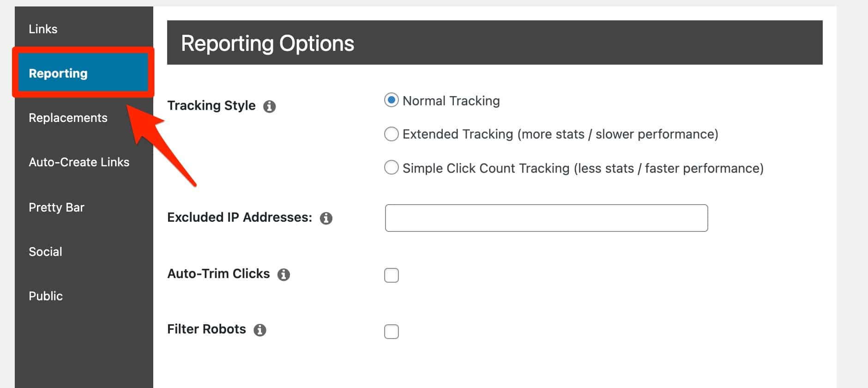Open the Social settings tab
868x388 pixels.
click(45, 251)
